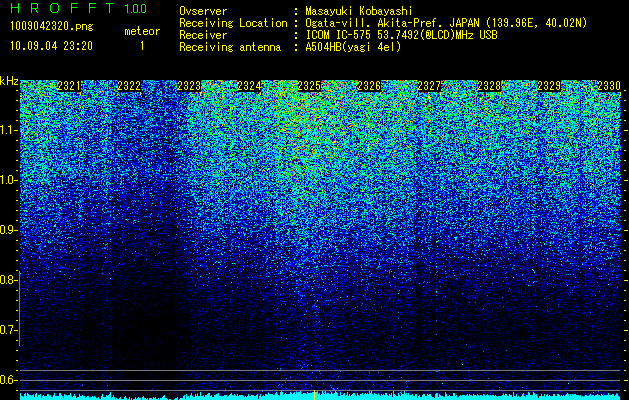
Task: Click the 1.1 frequency axis label
Action: pyautogui.click(x=8, y=130)
